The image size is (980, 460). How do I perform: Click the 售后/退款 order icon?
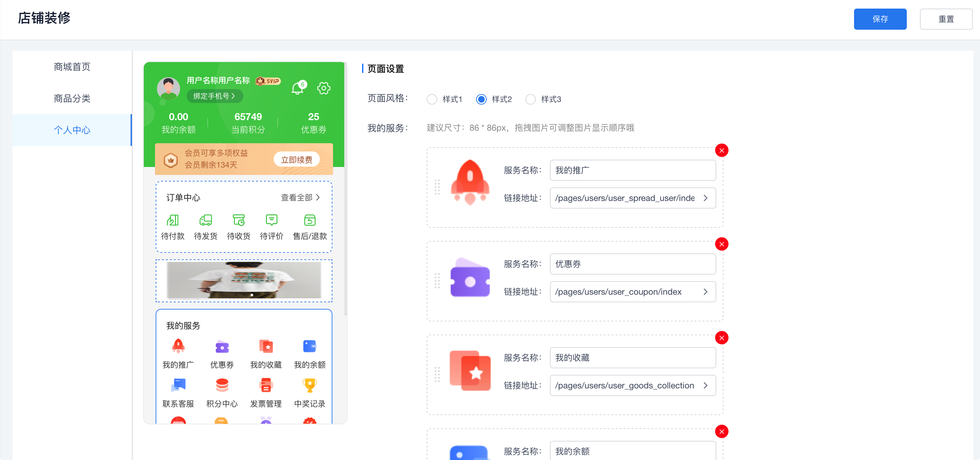(x=310, y=220)
